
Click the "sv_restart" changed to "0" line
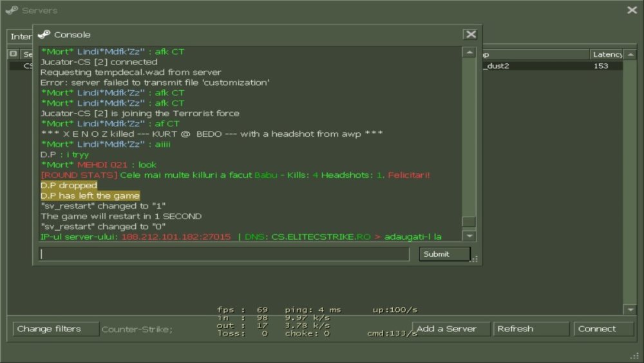[103, 226]
